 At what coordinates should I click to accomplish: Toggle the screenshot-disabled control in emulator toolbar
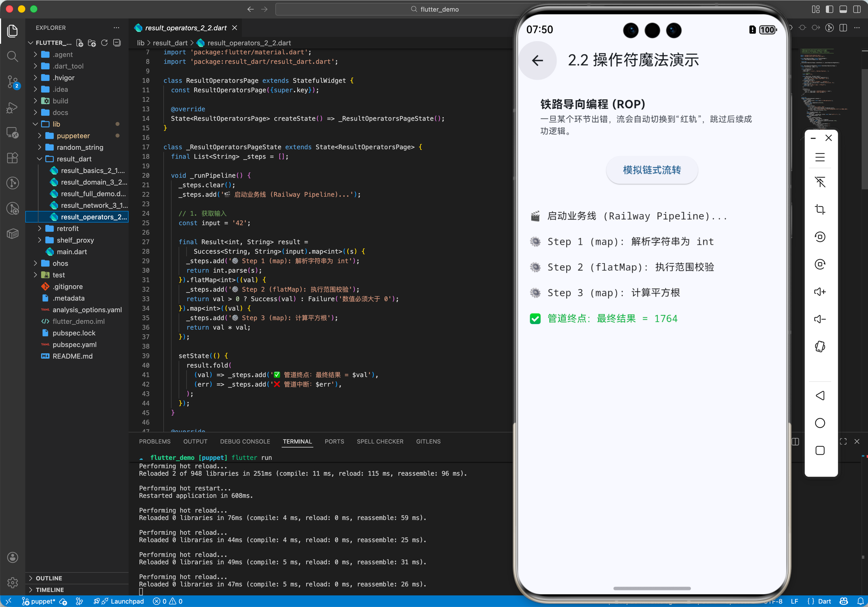(820, 182)
